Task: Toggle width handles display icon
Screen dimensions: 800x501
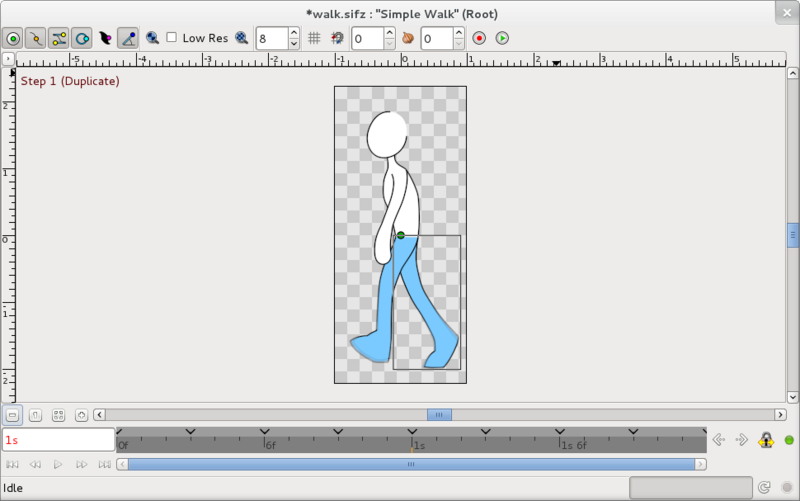Action: click(105, 38)
